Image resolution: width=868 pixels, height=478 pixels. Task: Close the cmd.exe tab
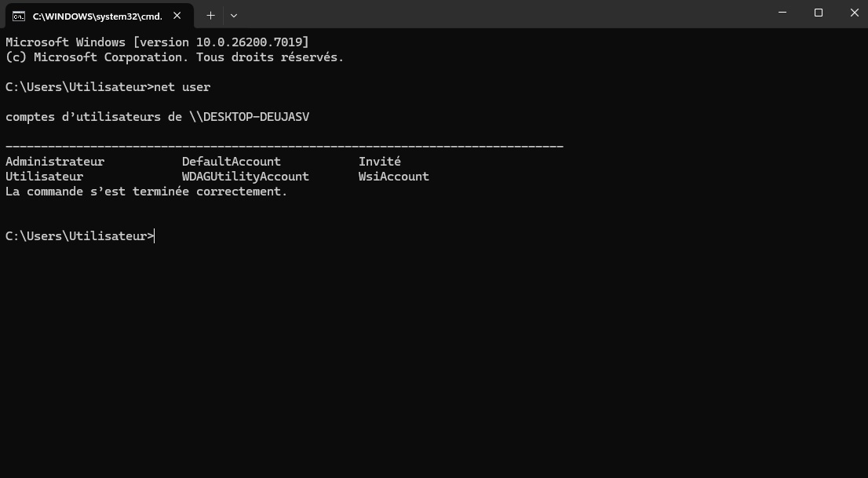pyautogui.click(x=177, y=16)
